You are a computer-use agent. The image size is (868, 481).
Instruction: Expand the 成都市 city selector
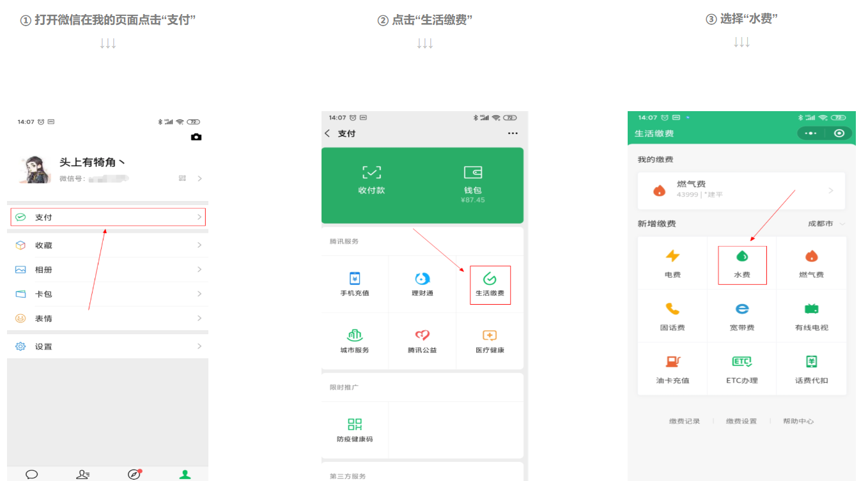(x=826, y=224)
